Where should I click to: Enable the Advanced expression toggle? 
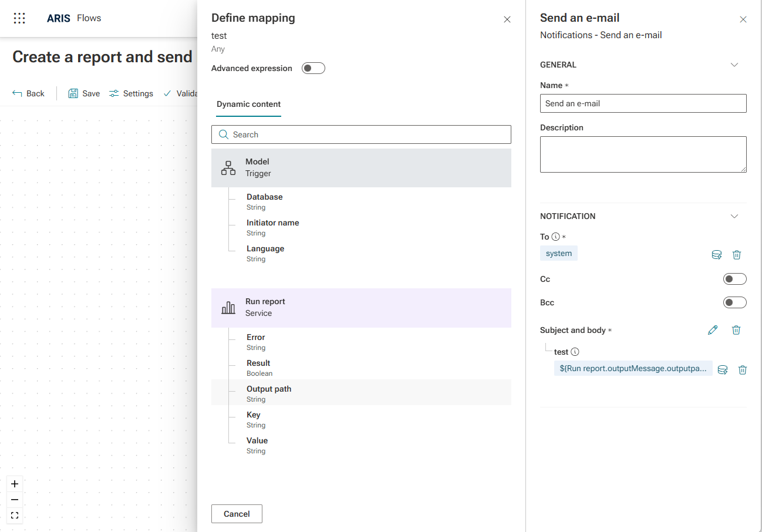click(313, 68)
